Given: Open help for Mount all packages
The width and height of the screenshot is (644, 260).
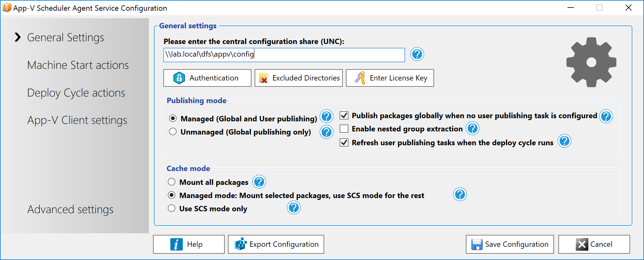Looking at the screenshot, I should (x=259, y=182).
